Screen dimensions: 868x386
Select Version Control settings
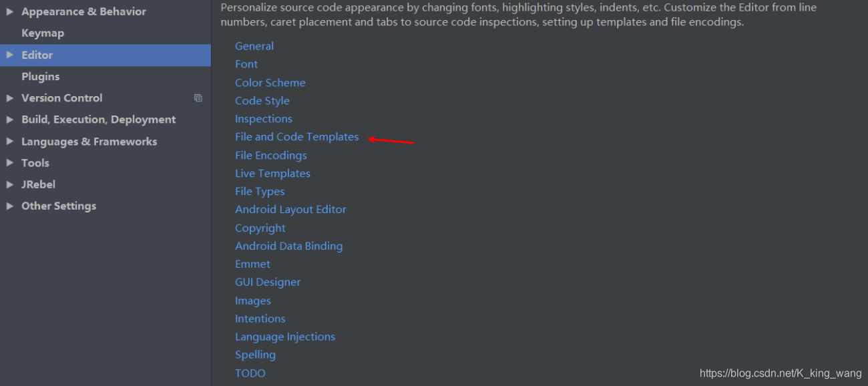pos(61,98)
